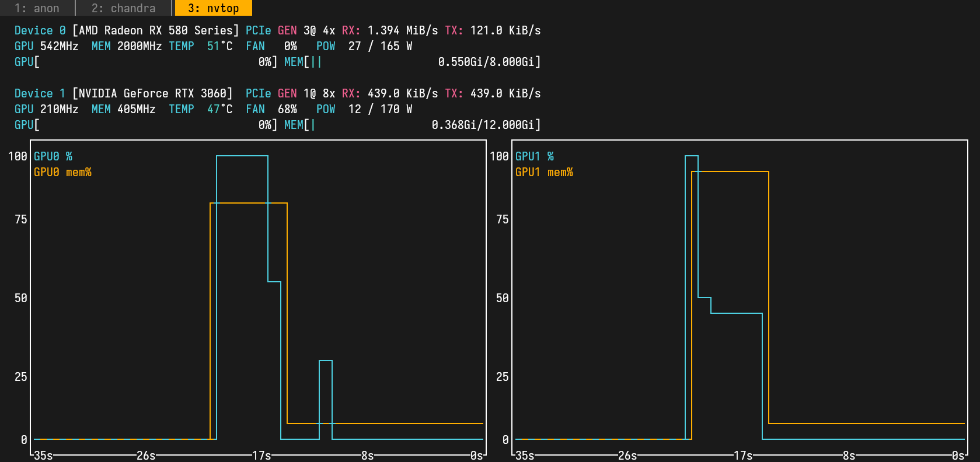The height and width of the screenshot is (462, 980).
Task: Click the "17s" time label under the GPU0 chart
Action: tap(261, 456)
